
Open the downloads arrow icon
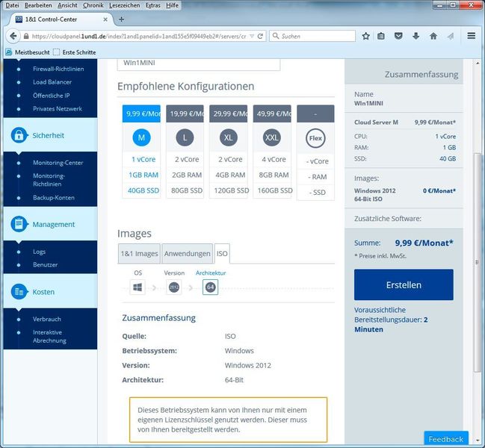point(416,36)
